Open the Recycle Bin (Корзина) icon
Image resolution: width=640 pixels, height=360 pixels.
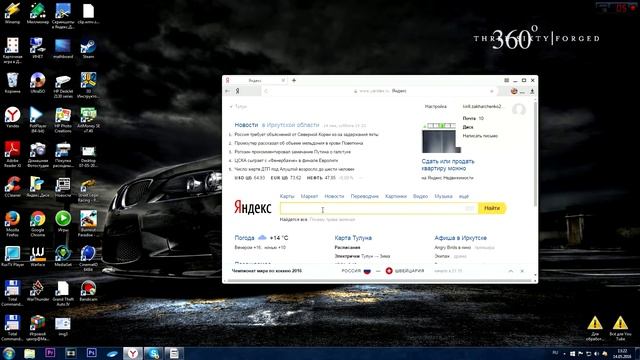click(x=12, y=83)
